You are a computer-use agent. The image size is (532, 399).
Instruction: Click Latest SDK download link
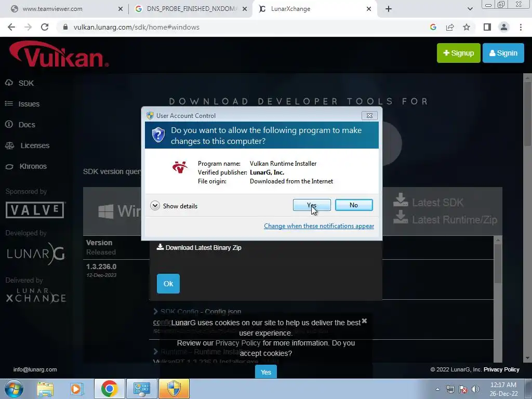tap(428, 202)
